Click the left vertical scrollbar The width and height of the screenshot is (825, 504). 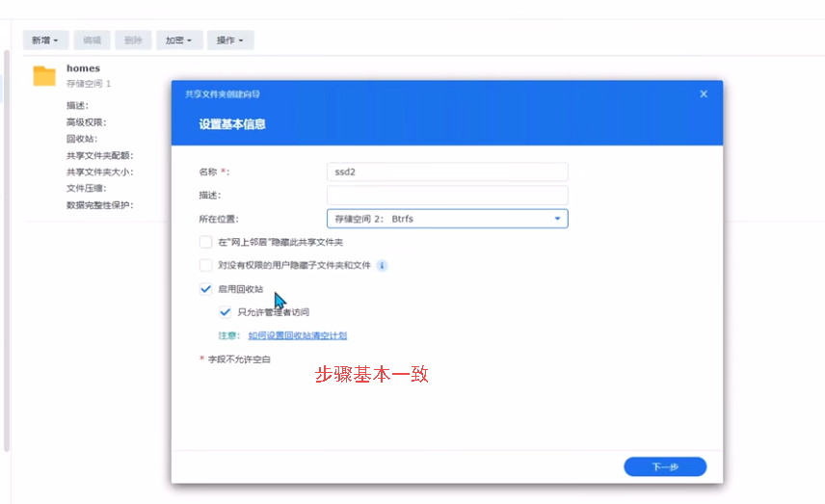coord(7,251)
